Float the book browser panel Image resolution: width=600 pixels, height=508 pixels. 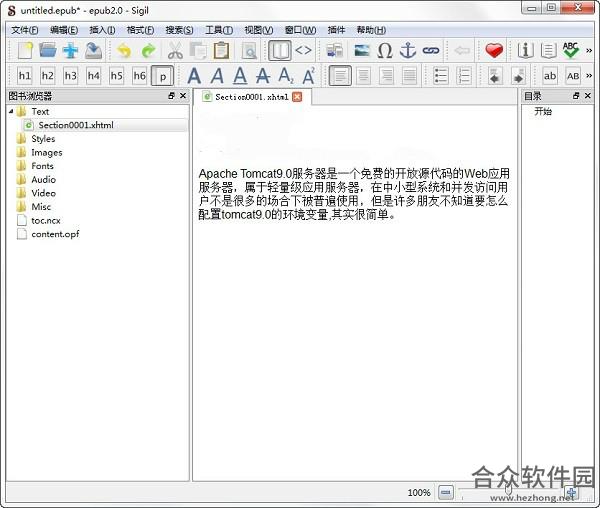[x=171, y=96]
